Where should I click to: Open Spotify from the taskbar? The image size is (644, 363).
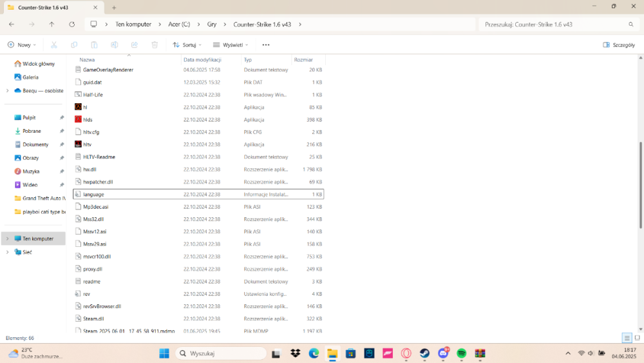click(462, 353)
